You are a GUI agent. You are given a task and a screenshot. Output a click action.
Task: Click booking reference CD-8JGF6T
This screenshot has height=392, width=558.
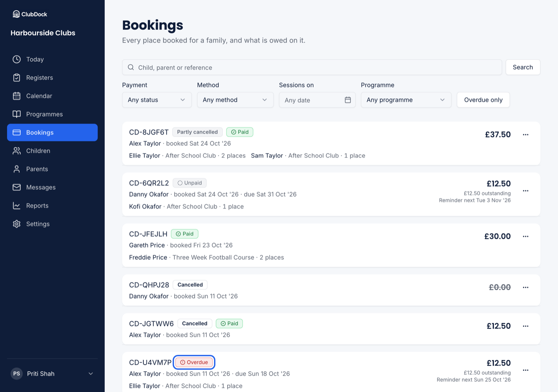click(149, 132)
